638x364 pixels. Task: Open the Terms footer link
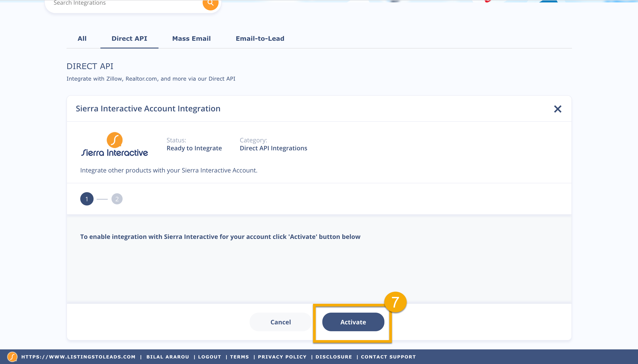pyautogui.click(x=239, y=357)
